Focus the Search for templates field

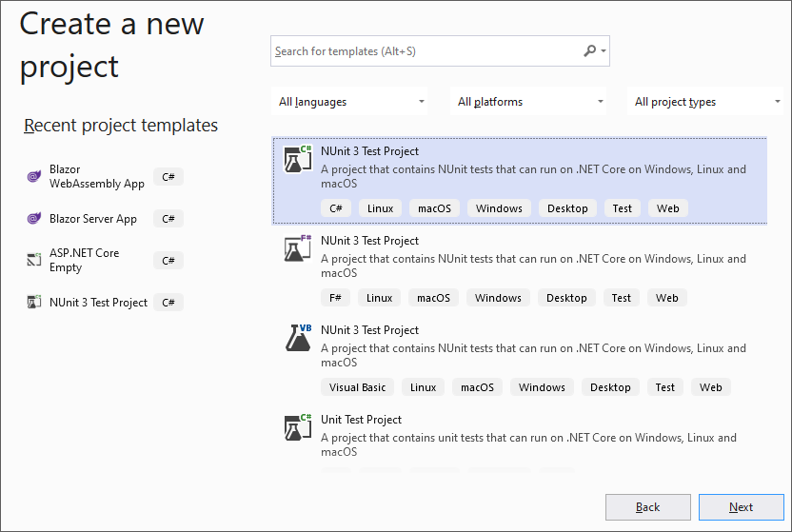pos(440,51)
